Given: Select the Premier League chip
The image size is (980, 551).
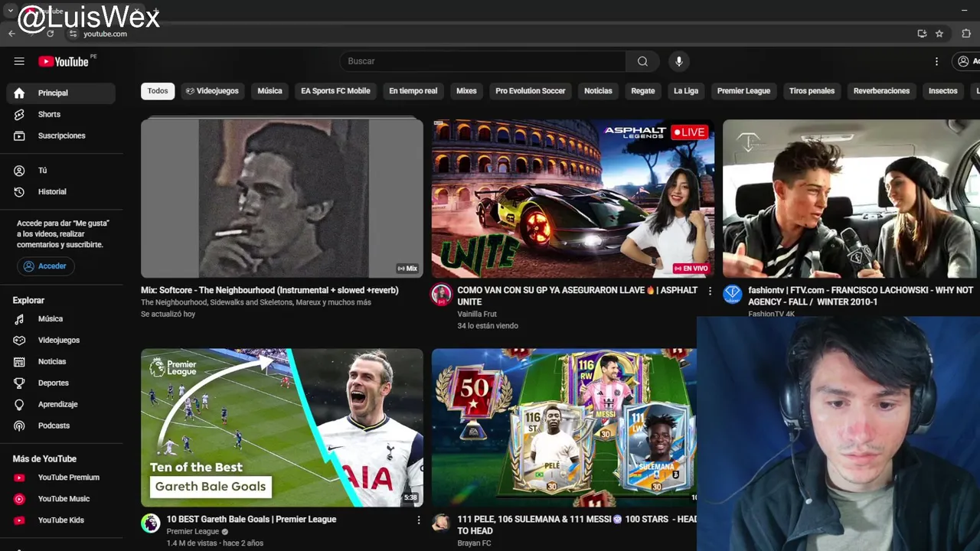Looking at the screenshot, I should pos(743,91).
